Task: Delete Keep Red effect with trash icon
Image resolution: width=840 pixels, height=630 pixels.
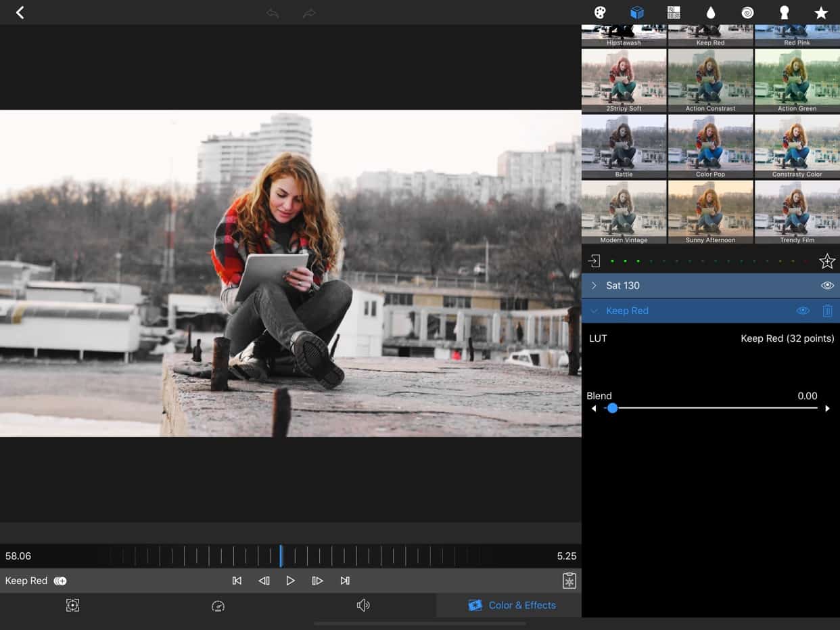Action: click(x=827, y=311)
